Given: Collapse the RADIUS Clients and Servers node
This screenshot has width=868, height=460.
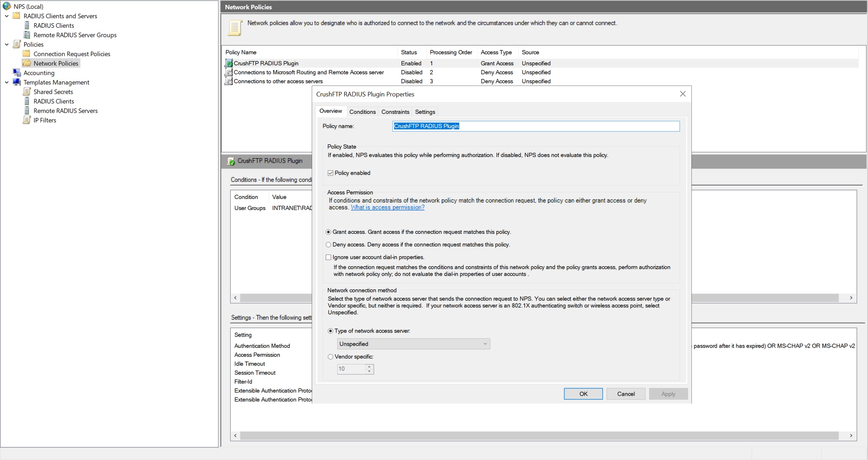Looking at the screenshot, I should click(7, 16).
